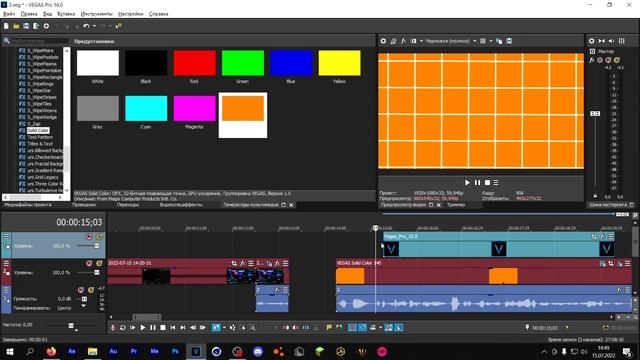Open track 1 hamburger menu

[x=6, y=236]
